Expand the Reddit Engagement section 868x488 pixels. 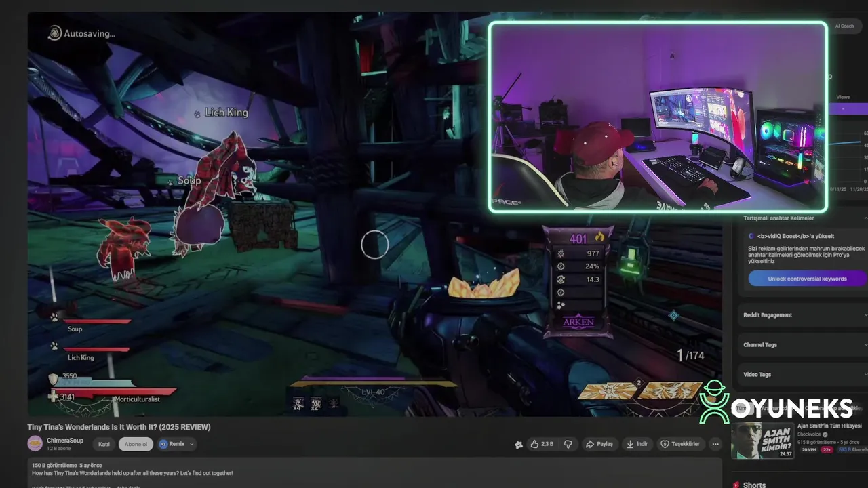click(803, 315)
